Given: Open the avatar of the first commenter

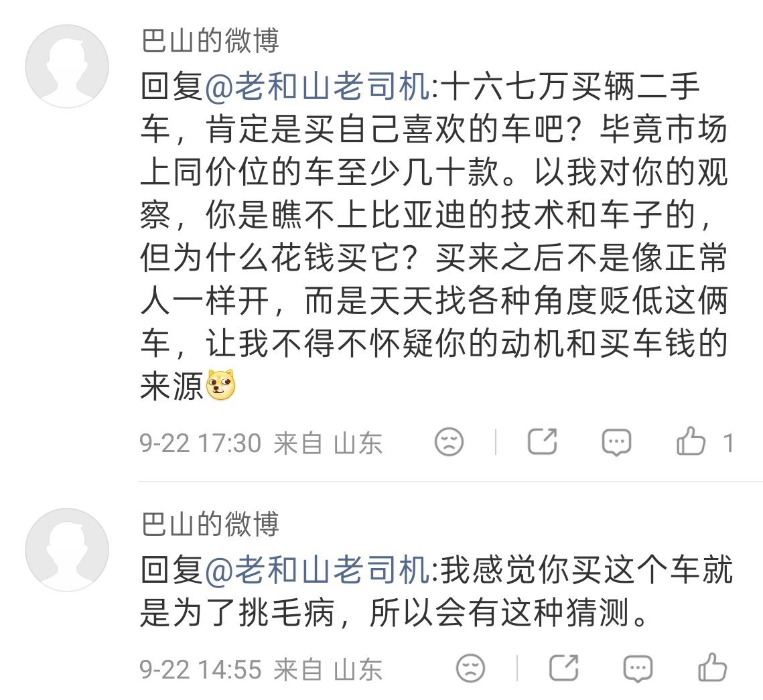Looking at the screenshot, I should tap(67, 66).
